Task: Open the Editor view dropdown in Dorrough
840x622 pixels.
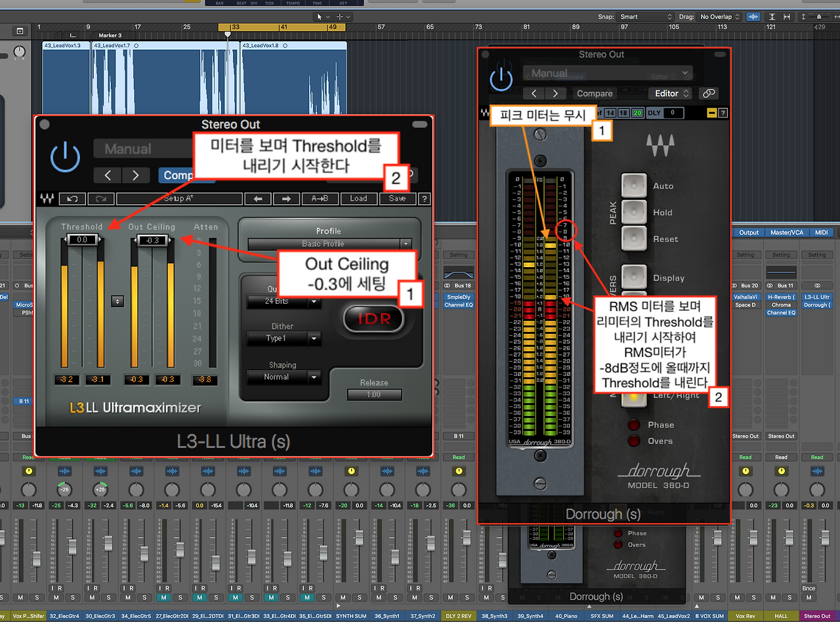Action: 670,94
